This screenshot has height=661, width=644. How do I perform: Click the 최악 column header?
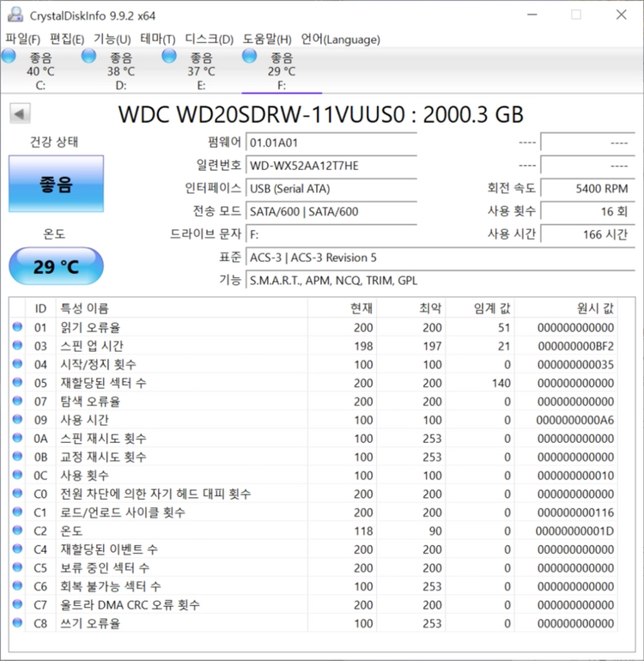pyautogui.click(x=411, y=308)
